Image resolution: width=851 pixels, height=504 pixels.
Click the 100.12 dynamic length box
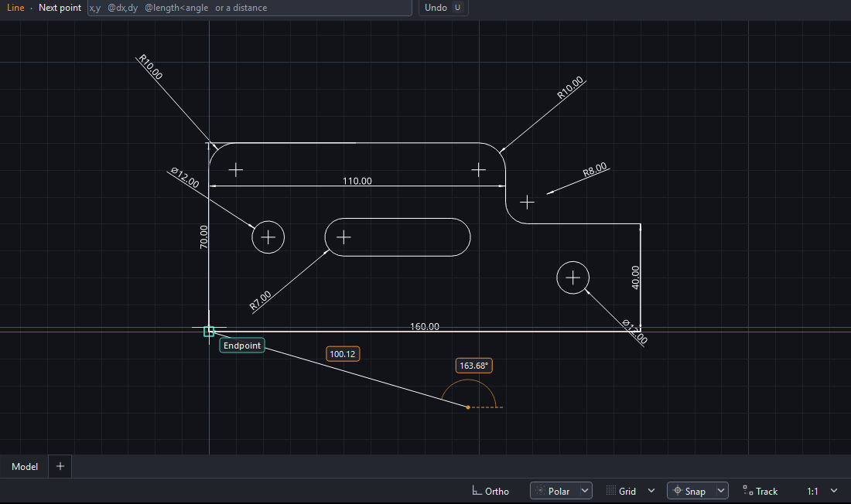pos(343,354)
